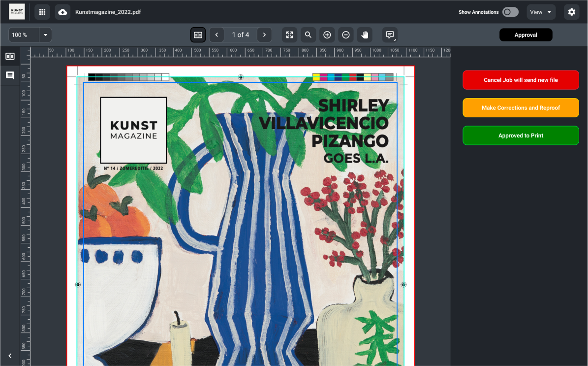The height and width of the screenshot is (366, 588).
Task: Click the grayscale calibration bar on page
Action: (x=128, y=77)
